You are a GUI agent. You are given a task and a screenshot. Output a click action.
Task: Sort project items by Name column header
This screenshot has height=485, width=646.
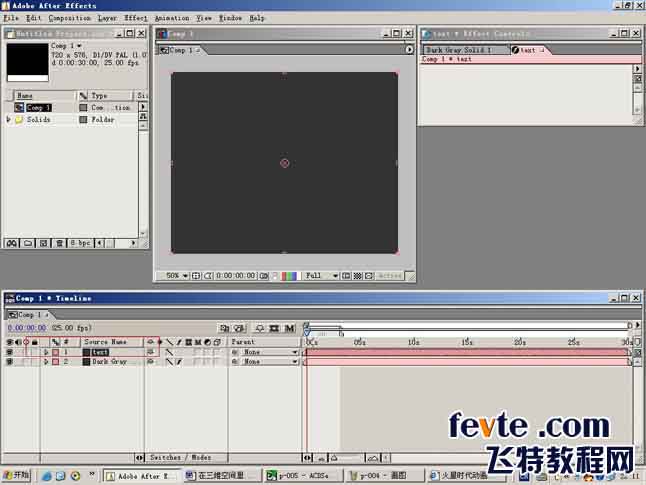[43, 96]
